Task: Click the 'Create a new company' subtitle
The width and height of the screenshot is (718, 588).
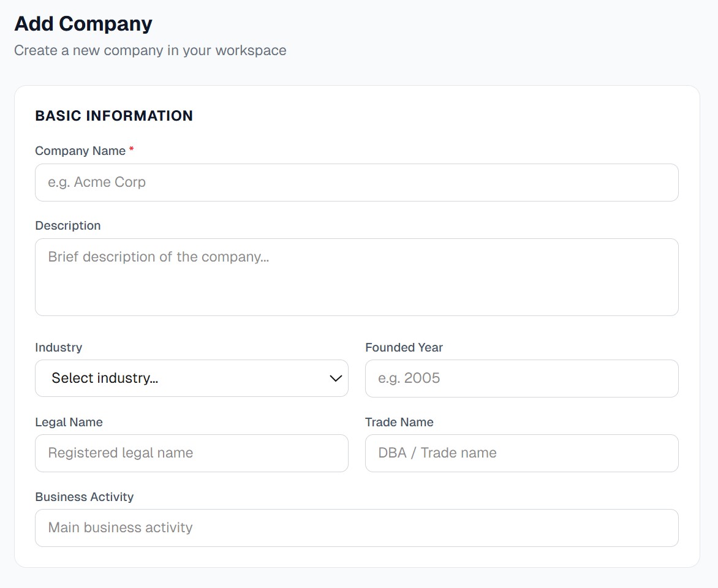Action: tap(150, 50)
